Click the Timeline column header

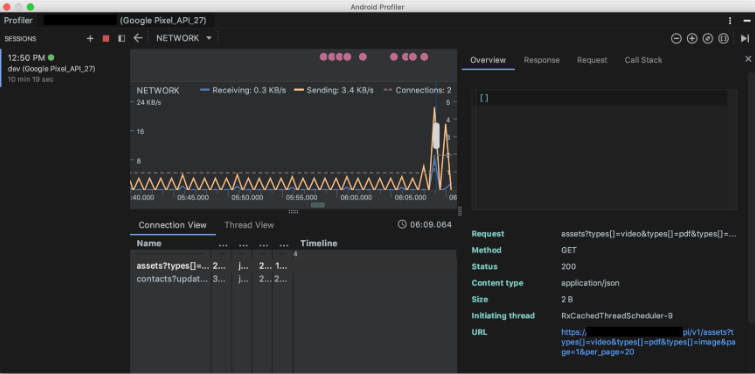[319, 244]
